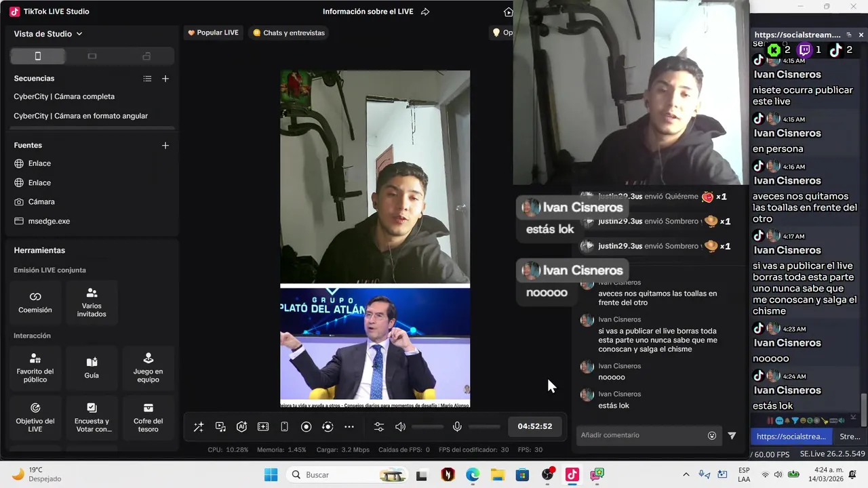Open the Objetivo del LIVE tool
This screenshot has height=488, width=868.
tap(35, 417)
